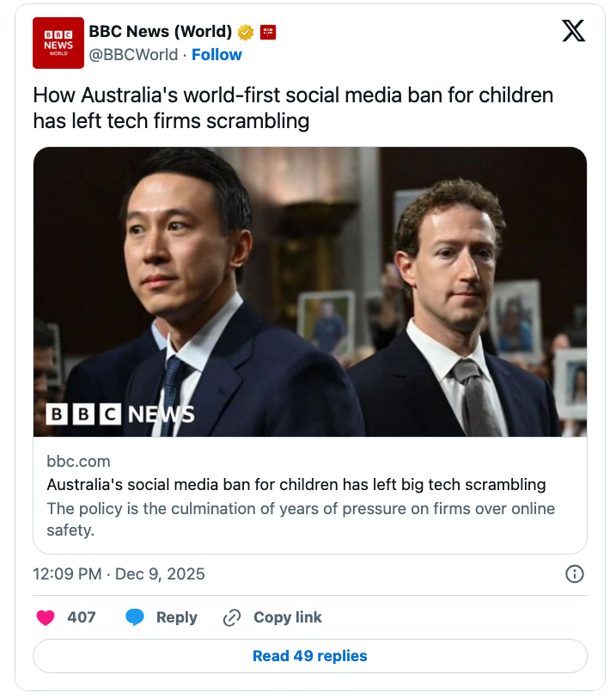
Task: Click the Reply text label
Action: pos(176,617)
